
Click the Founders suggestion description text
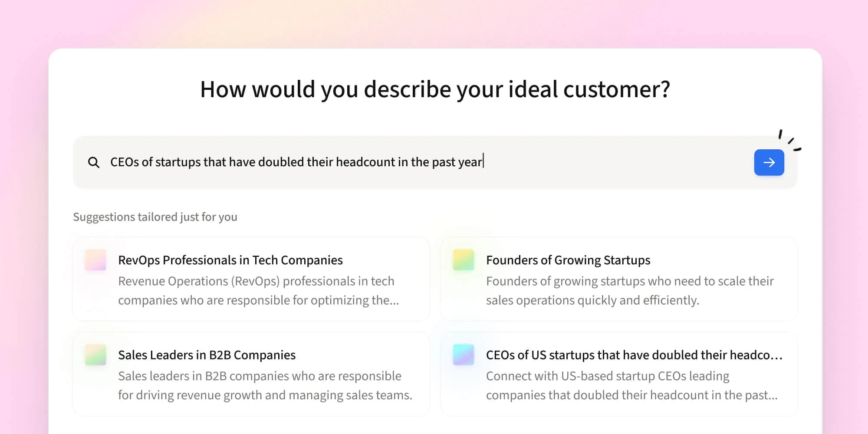tap(629, 291)
